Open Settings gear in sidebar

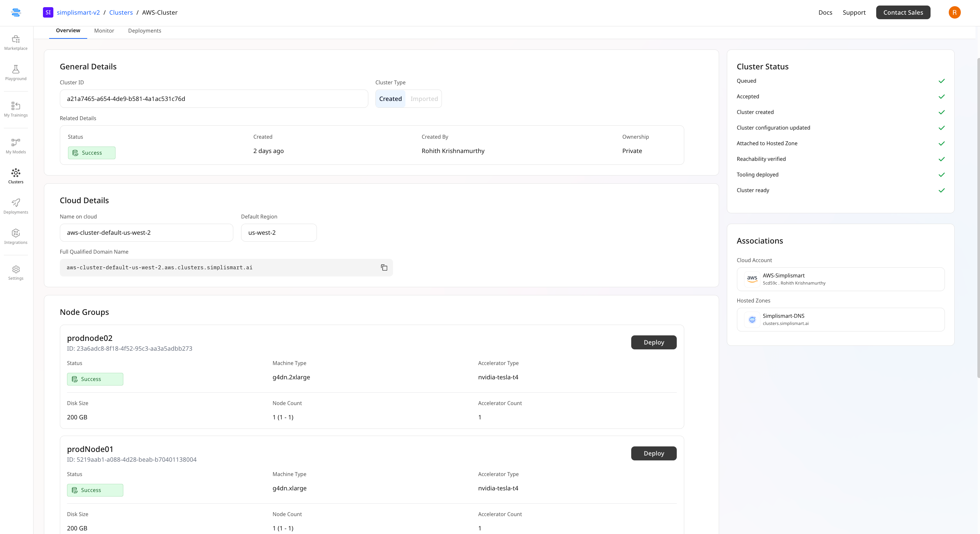(x=16, y=273)
